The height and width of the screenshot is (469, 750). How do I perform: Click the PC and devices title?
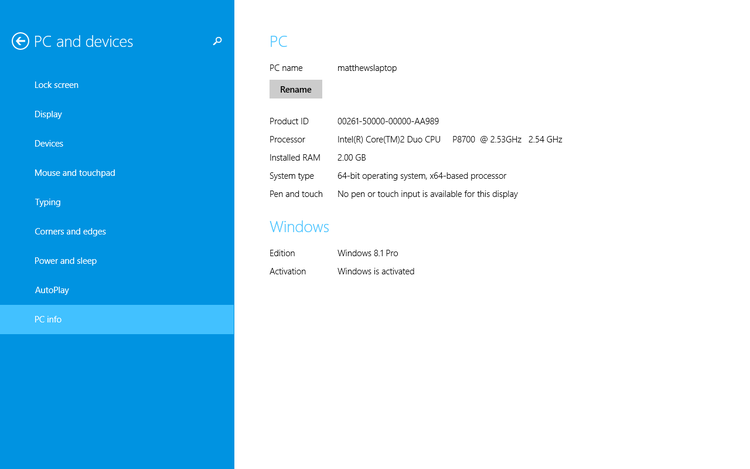83,42
